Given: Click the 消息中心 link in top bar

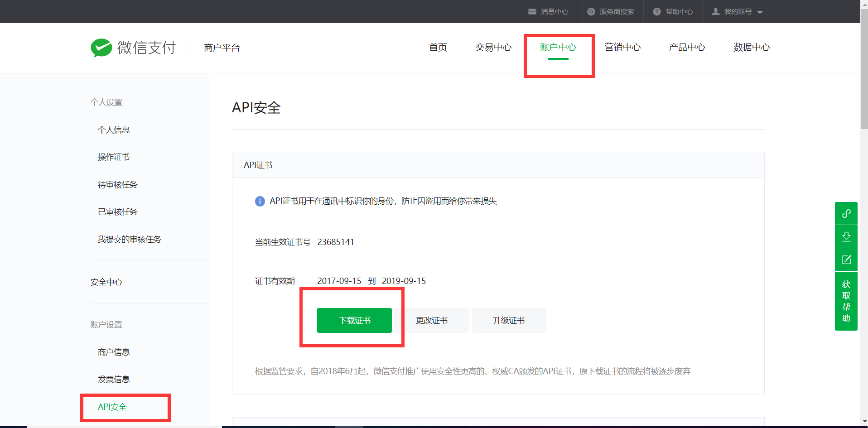Looking at the screenshot, I should click(x=555, y=11).
